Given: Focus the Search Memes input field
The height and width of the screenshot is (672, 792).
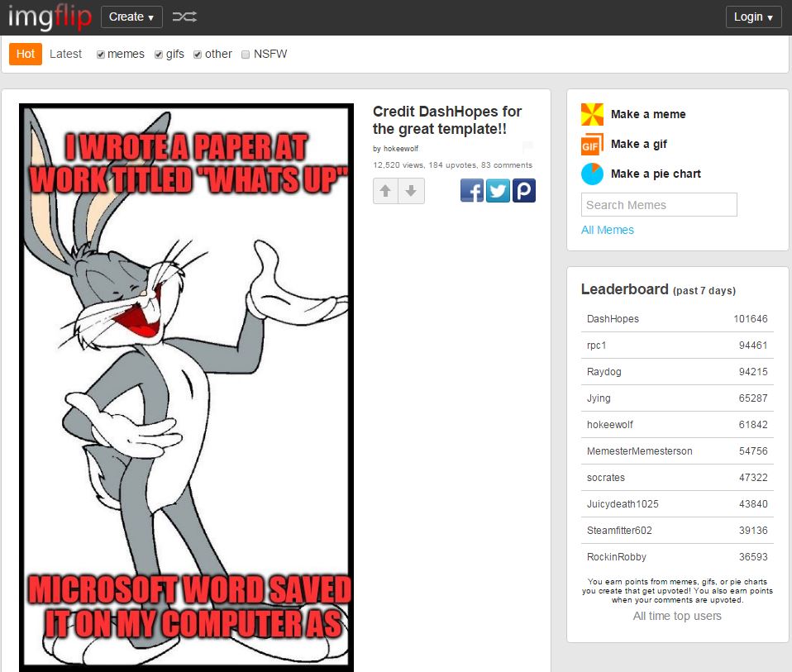Looking at the screenshot, I should click(x=659, y=205).
